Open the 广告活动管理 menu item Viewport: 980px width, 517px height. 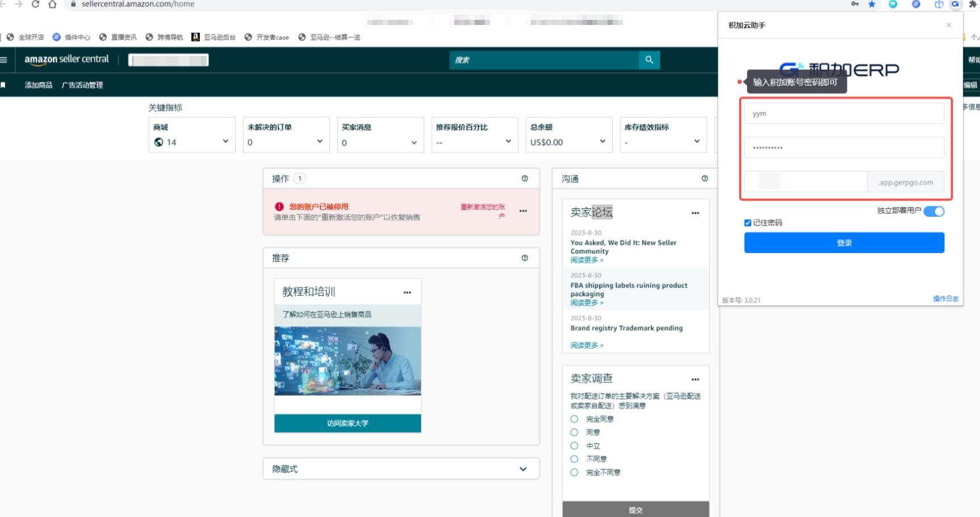click(x=82, y=85)
